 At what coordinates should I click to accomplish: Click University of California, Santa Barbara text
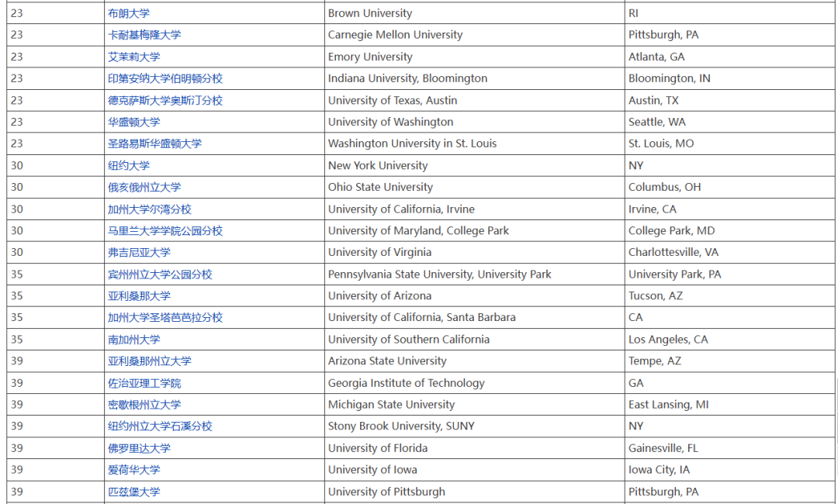421,318
